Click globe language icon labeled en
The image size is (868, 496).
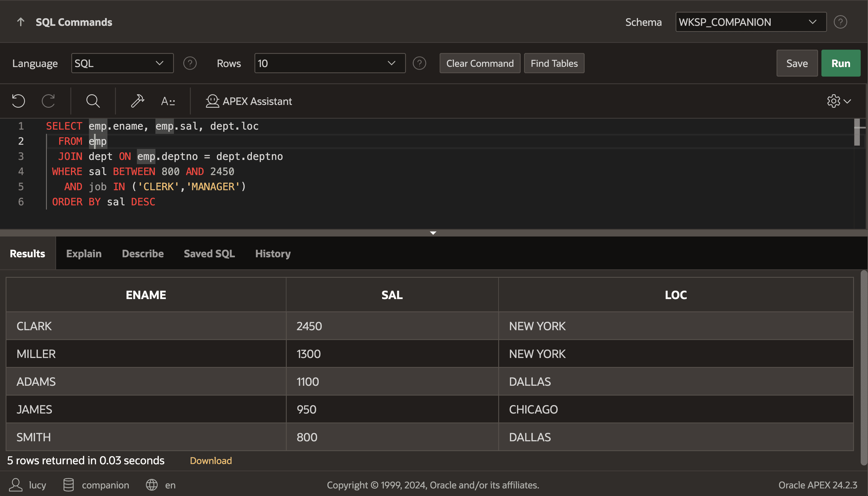tap(151, 485)
